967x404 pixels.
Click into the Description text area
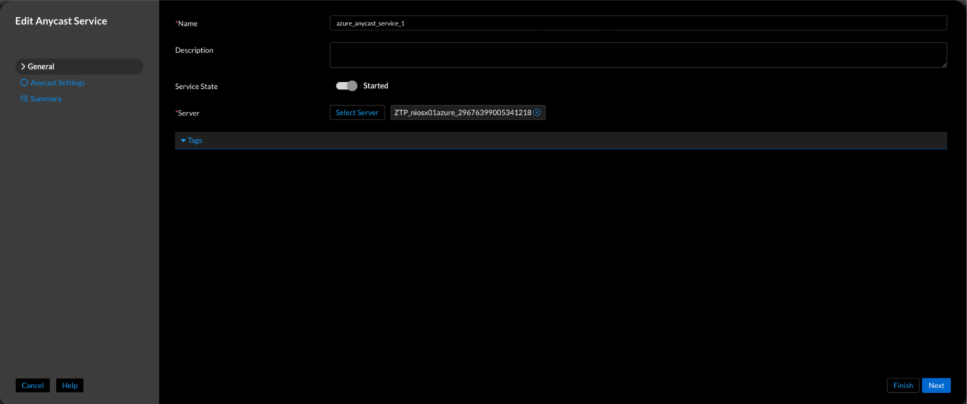(x=638, y=55)
